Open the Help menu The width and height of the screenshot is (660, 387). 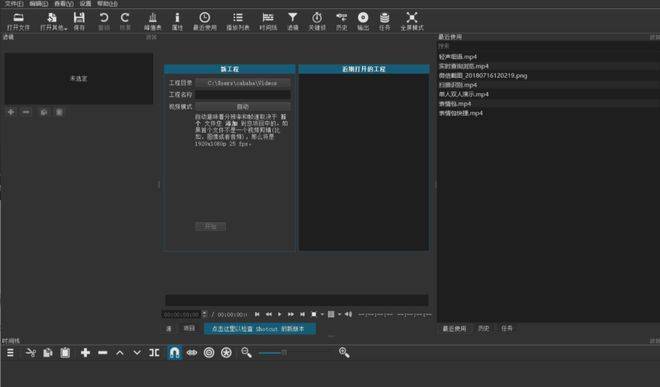pos(107,4)
